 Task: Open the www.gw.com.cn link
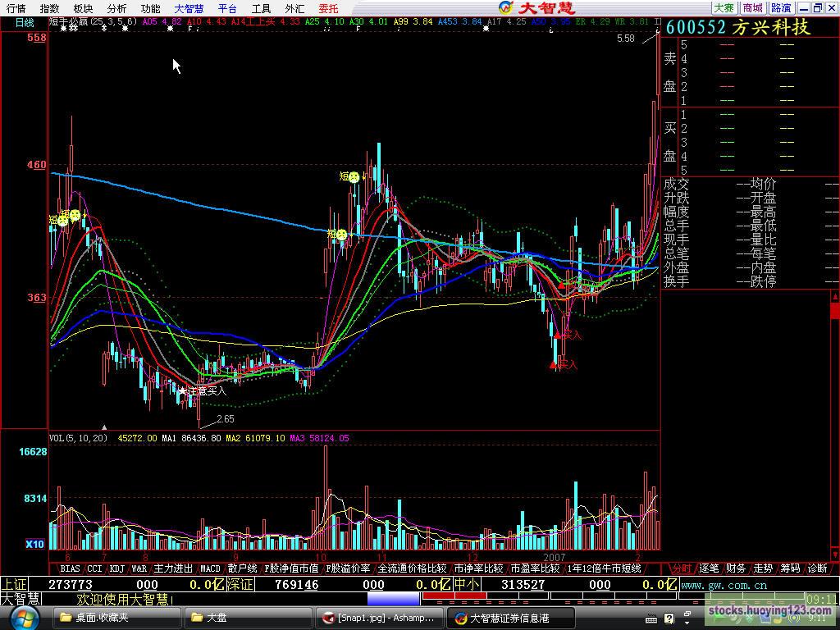724,585
